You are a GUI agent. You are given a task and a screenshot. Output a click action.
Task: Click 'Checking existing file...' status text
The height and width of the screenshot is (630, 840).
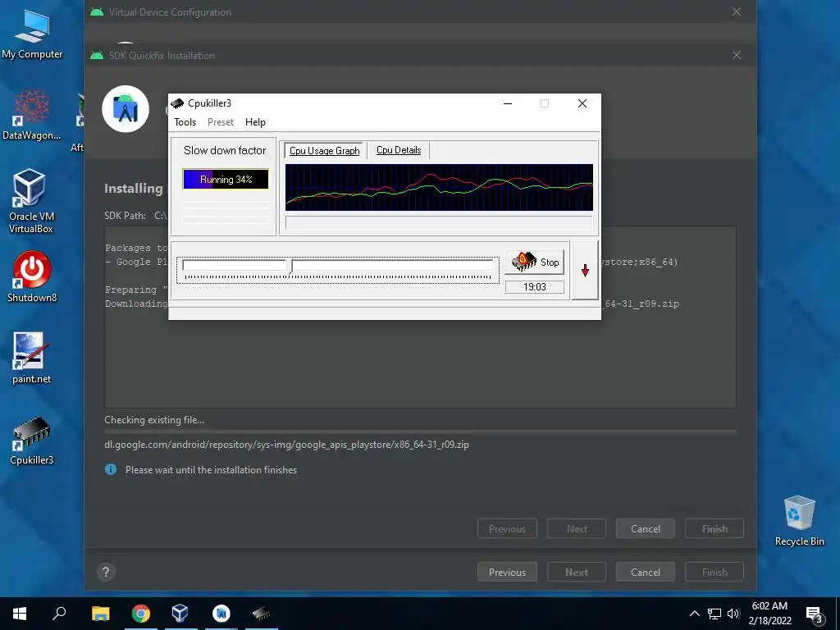click(154, 419)
